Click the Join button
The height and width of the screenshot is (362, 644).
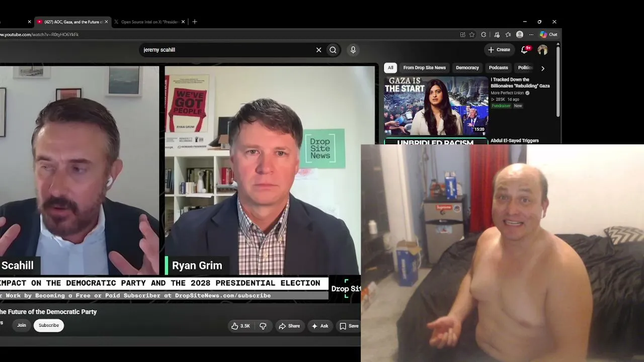coord(22,325)
